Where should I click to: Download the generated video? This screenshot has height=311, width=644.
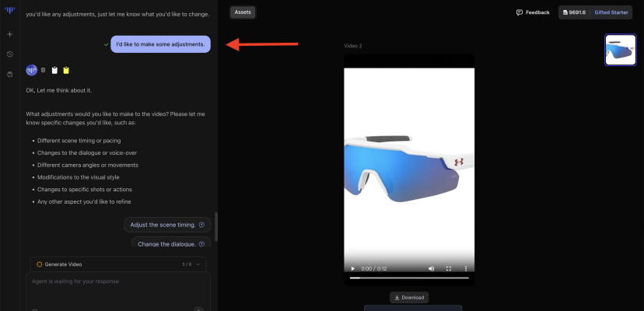pos(409,297)
